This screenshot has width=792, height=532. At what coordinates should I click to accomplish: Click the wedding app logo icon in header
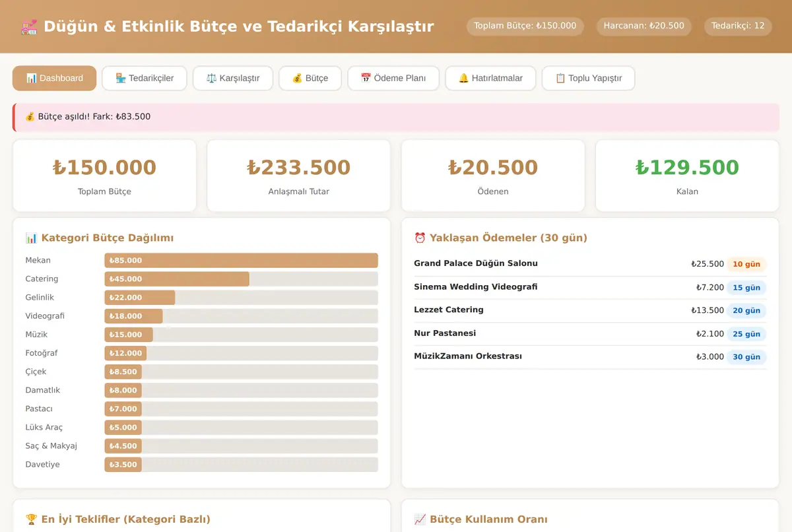coord(29,26)
